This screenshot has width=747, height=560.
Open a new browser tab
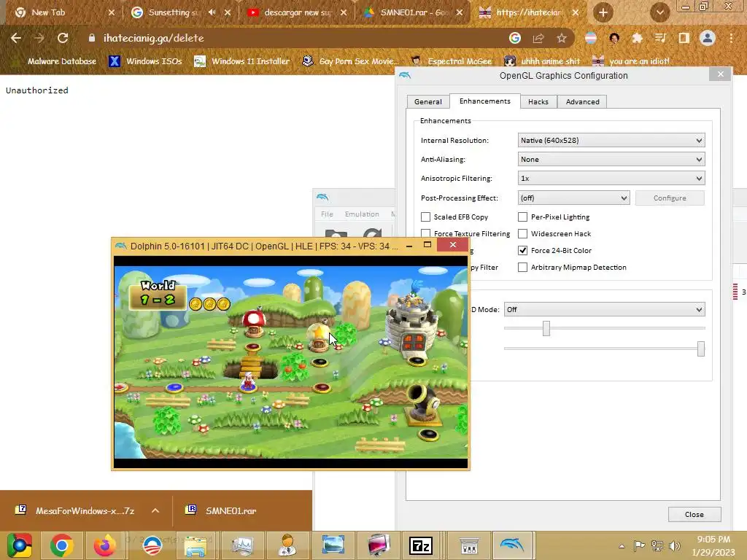(603, 12)
